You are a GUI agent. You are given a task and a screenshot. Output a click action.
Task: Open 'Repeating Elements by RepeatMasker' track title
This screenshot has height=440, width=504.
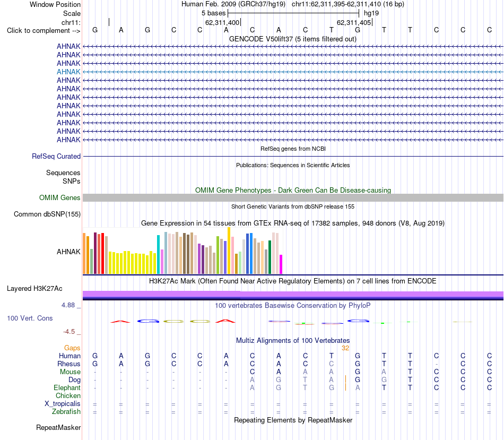[293, 420]
